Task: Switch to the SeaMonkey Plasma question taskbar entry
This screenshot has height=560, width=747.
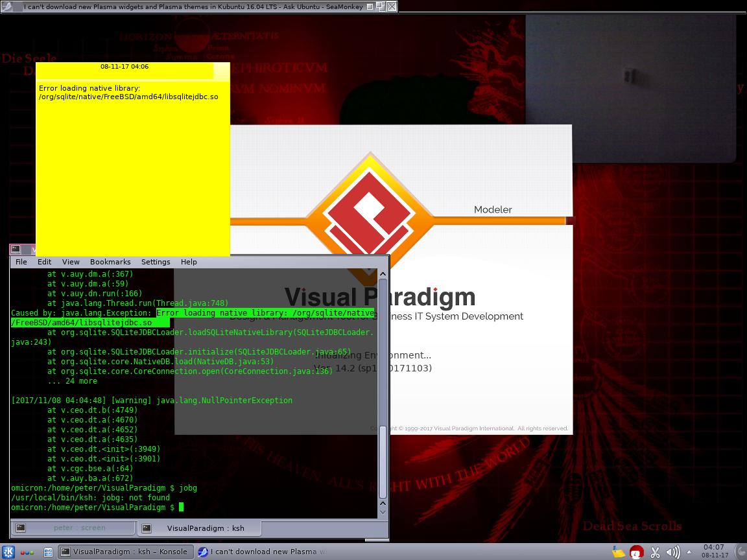Action: click(x=262, y=552)
